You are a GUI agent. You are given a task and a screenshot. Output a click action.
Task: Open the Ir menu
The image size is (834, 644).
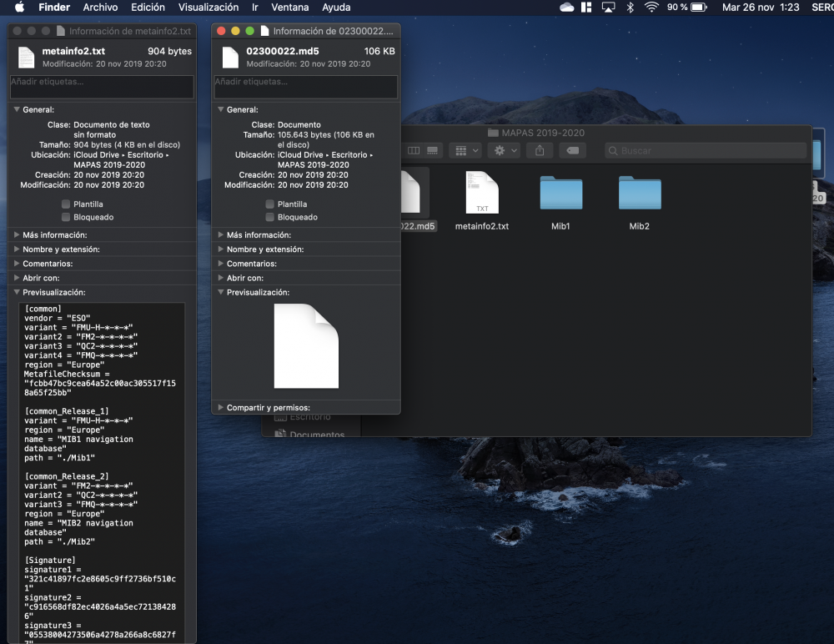click(x=254, y=7)
